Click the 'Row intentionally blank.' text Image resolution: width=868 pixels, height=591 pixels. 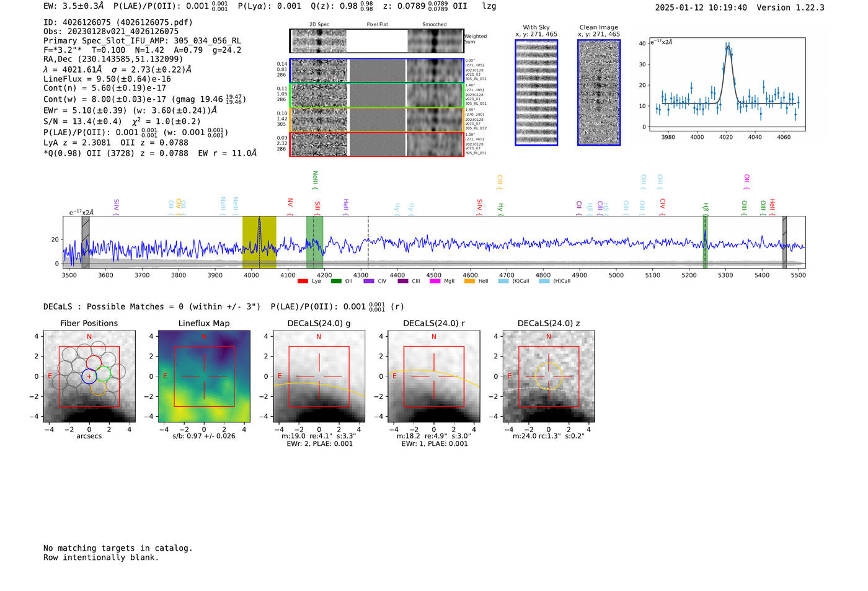101,558
